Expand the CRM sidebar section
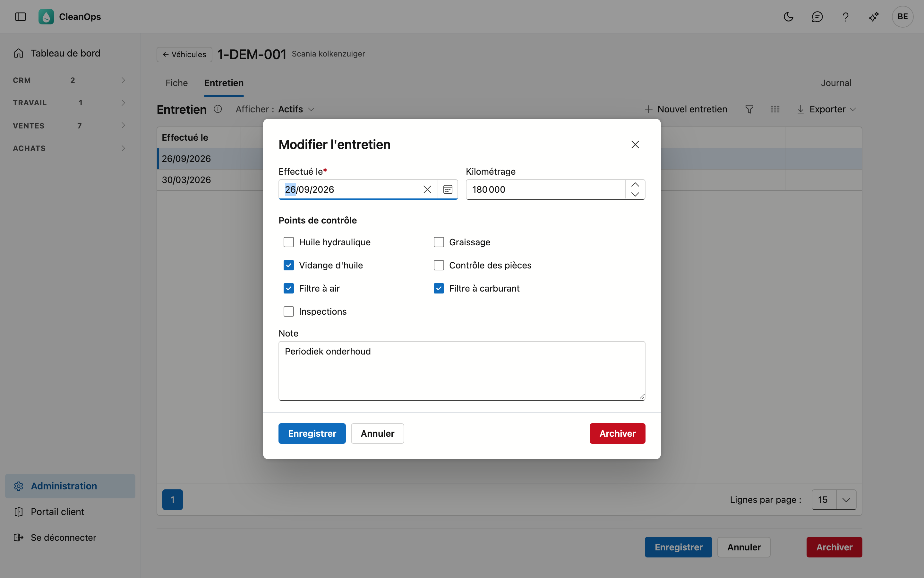 pos(70,80)
